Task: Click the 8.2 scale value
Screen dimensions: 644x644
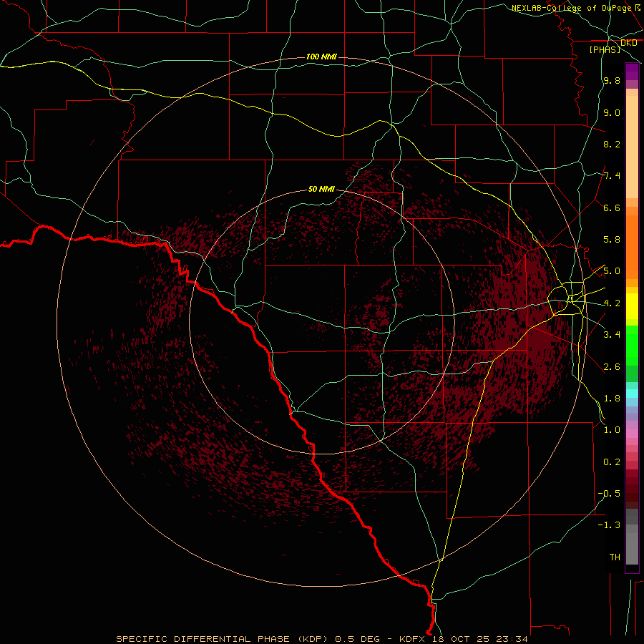Action: point(612,144)
